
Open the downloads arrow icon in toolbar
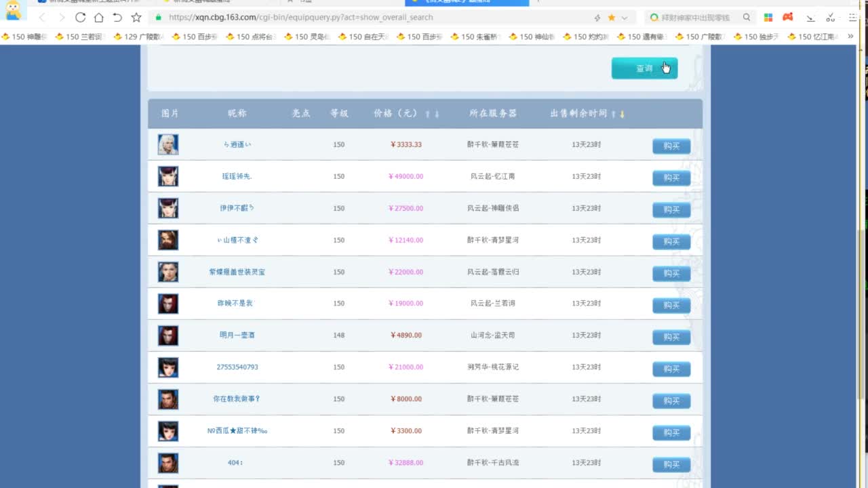tap(810, 18)
